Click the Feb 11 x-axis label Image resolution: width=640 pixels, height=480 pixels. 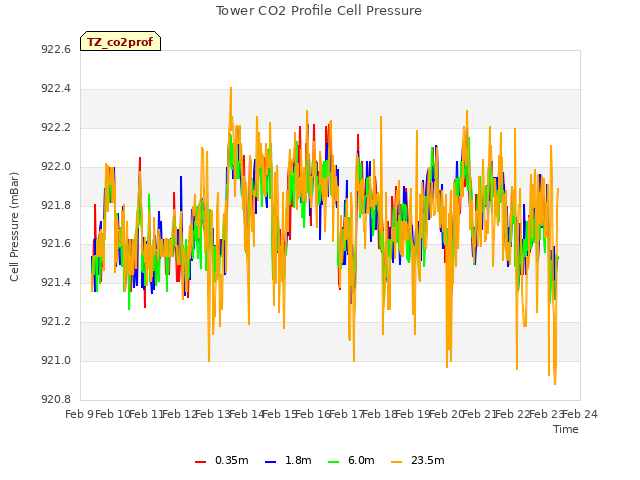click(x=146, y=414)
